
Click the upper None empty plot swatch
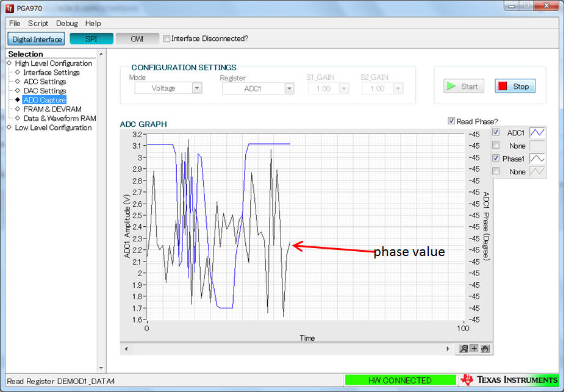point(537,146)
